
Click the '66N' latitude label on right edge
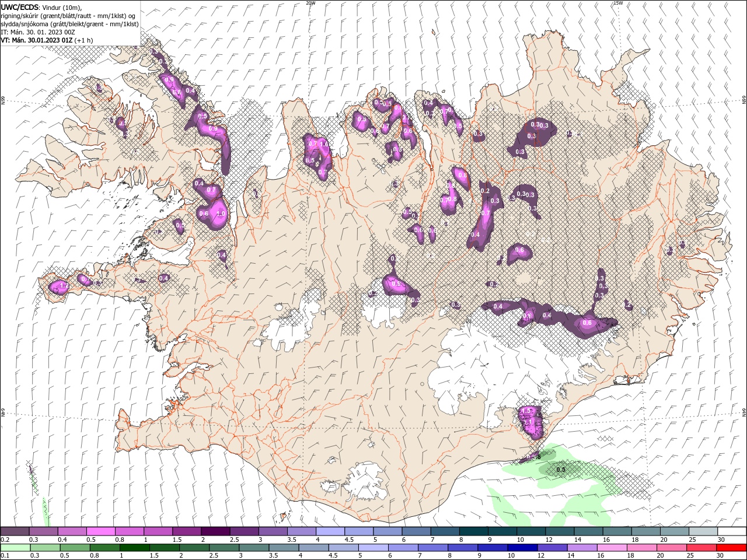pyautogui.click(x=744, y=101)
